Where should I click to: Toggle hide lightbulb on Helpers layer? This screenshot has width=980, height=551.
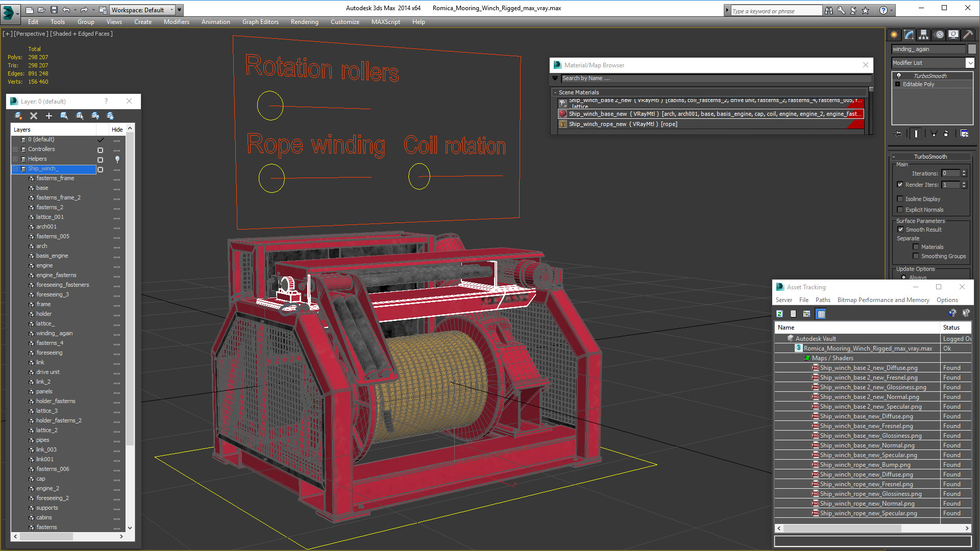tap(117, 159)
